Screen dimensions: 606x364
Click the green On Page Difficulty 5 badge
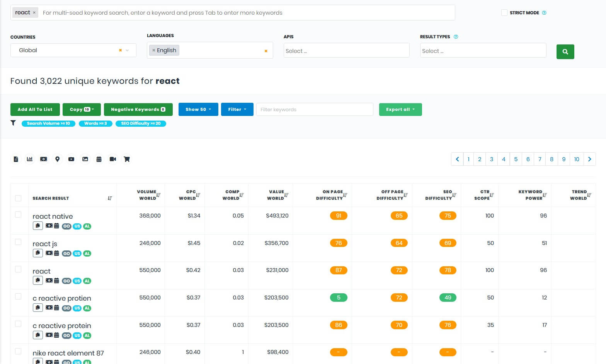click(339, 298)
